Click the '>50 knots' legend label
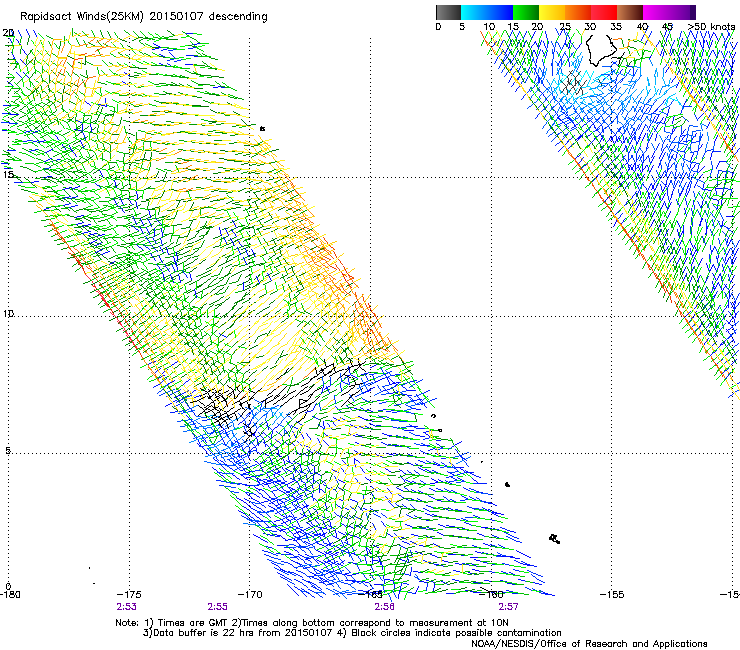The image size is (740, 650). coord(711,27)
